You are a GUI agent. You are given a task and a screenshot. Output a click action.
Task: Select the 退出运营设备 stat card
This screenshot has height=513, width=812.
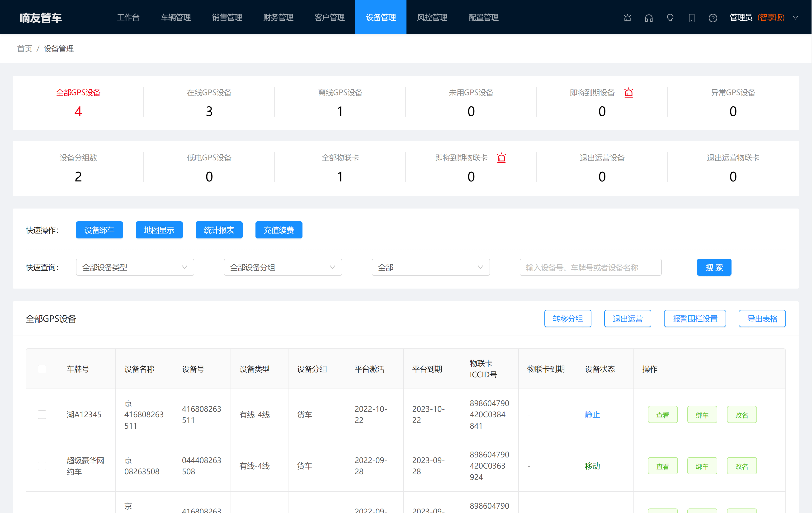pyautogui.click(x=602, y=168)
